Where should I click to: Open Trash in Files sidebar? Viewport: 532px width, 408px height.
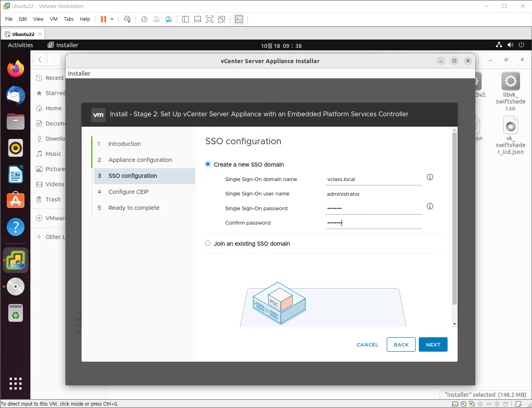click(x=48, y=199)
